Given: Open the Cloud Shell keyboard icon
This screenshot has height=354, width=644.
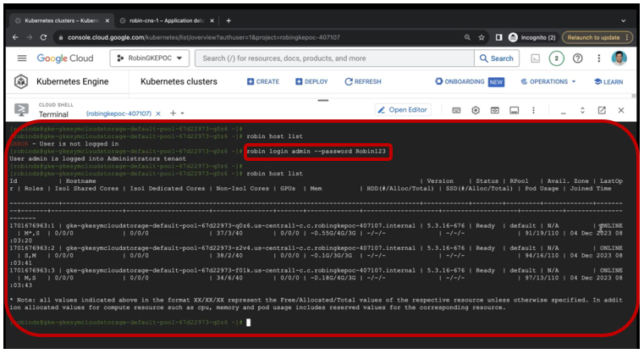Looking at the screenshot, I should coord(456,110).
